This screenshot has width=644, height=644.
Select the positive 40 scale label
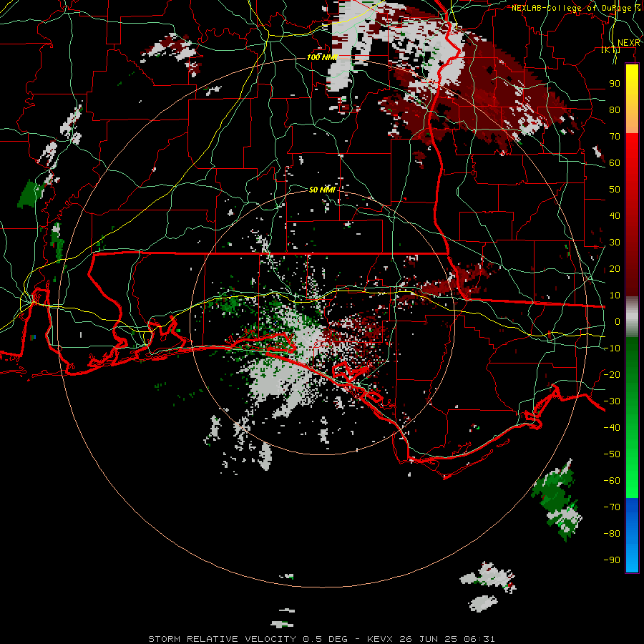(x=615, y=216)
